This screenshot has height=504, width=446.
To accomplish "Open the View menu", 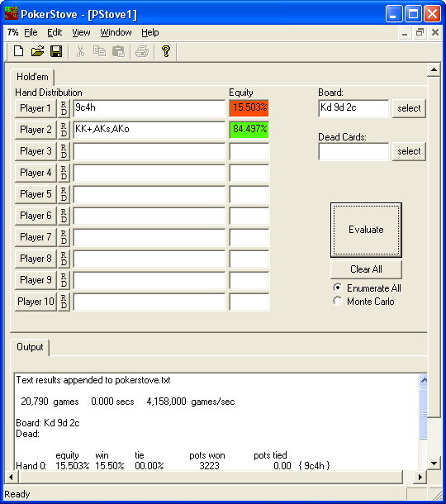I will pos(81,32).
